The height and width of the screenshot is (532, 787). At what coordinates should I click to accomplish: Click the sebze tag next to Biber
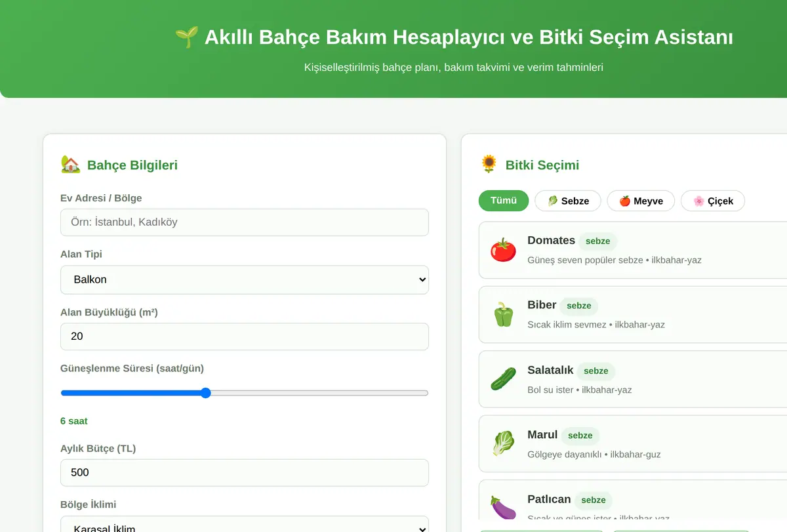579,306
